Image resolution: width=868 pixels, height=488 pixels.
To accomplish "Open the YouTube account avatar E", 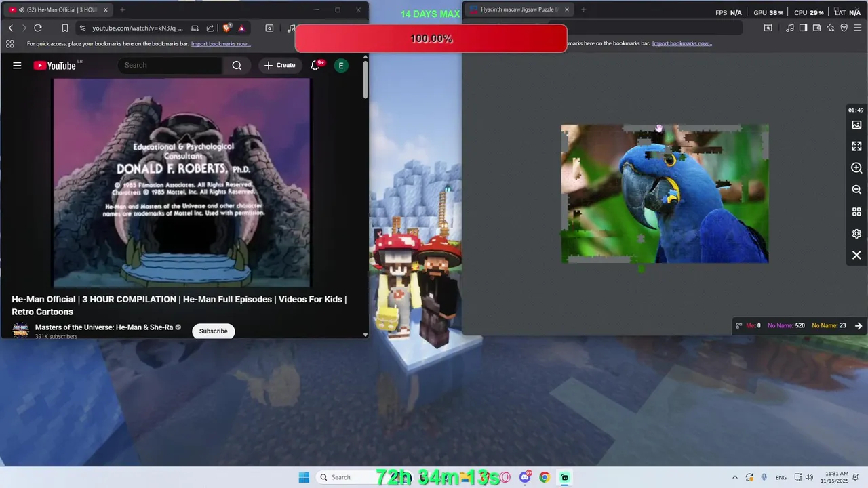I will (x=341, y=65).
